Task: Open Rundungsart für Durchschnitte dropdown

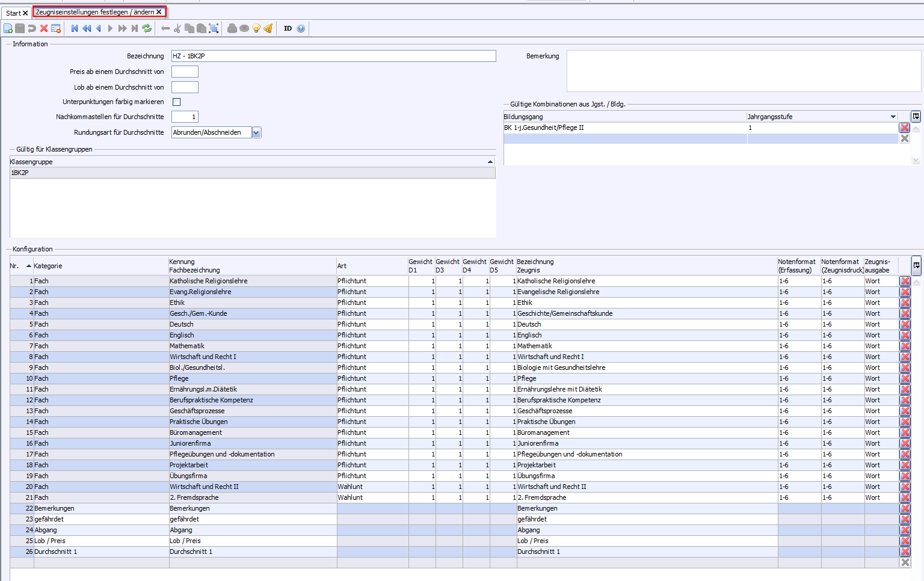Action: (x=256, y=132)
